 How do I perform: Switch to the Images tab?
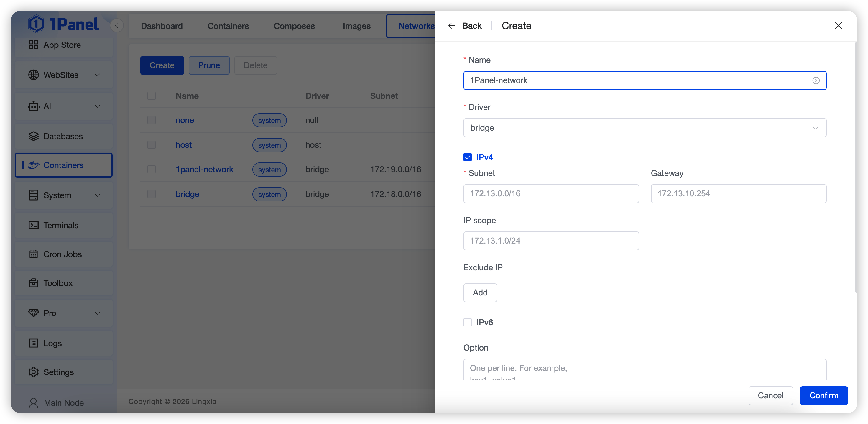(356, 26)
